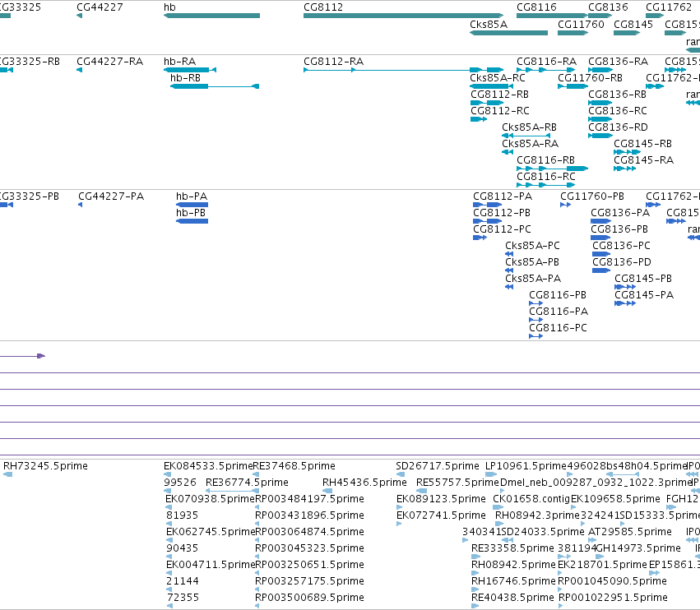Select EST RH08942.3prime
This screenshot has width=700, height=610.
point(537,515)
